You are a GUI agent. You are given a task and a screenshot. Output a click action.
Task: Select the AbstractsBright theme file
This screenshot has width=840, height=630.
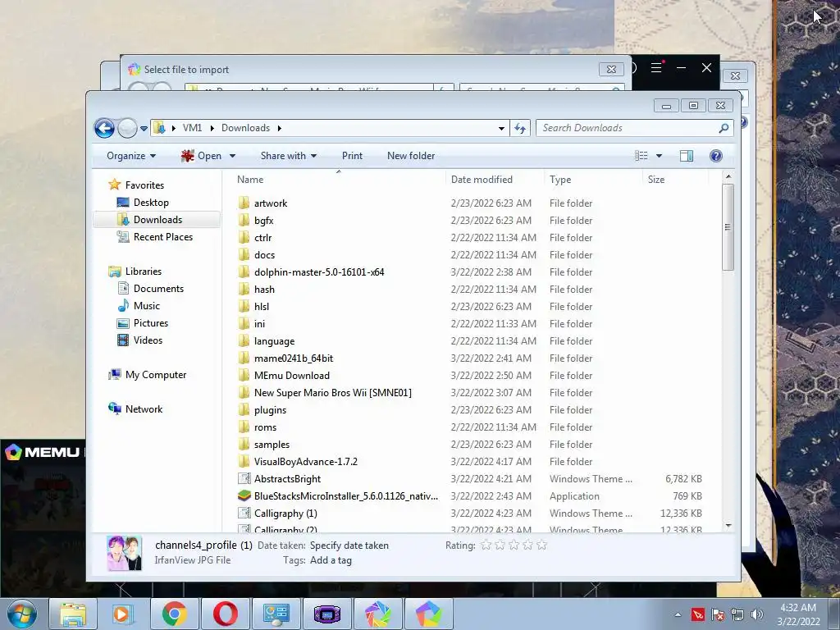click(x=287, y=478)
